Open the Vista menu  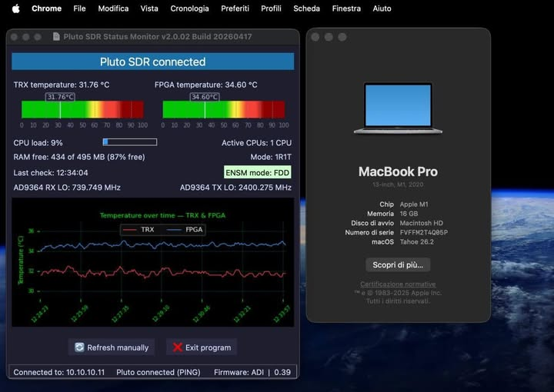coord(149,8)
